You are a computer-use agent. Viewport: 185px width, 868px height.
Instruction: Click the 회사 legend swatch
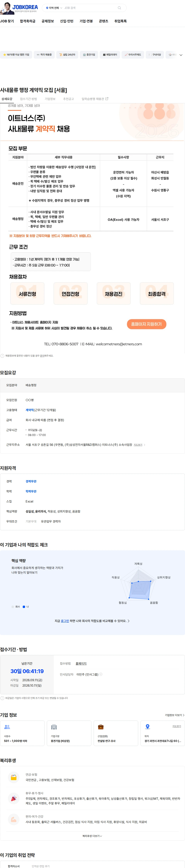(13, 607)
